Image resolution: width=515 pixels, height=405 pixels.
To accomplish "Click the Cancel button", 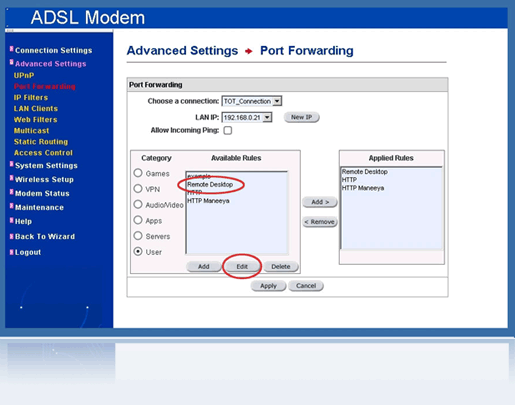I will coord(306,286).
